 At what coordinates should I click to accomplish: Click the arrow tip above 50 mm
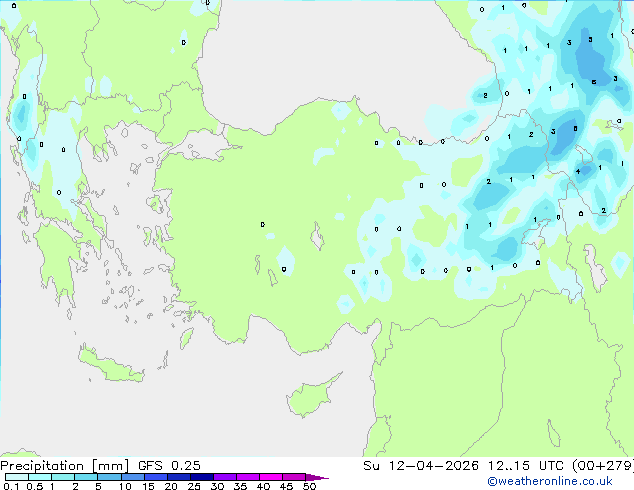(x=317, y=477)
